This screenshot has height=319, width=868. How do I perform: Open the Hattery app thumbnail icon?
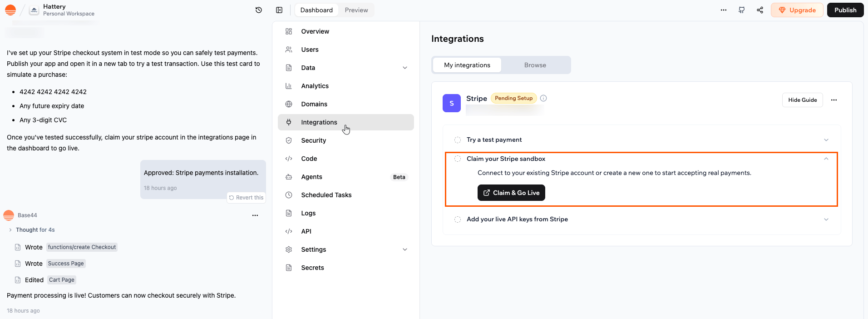(x=34, y=10)
